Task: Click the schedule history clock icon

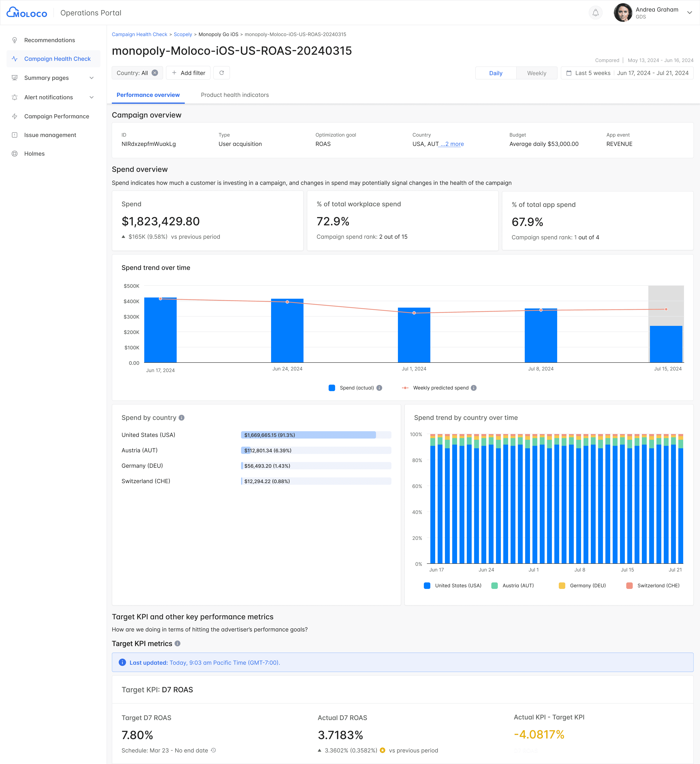Action: [x=214, y=750]
